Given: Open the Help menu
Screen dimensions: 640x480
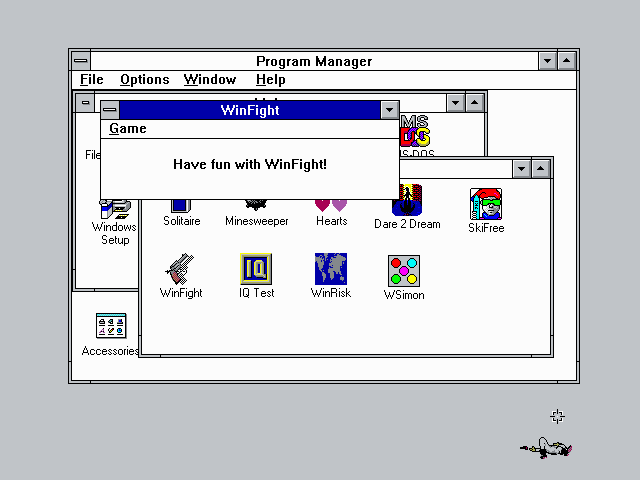Looking at the screenshot, I should [270, 80].
